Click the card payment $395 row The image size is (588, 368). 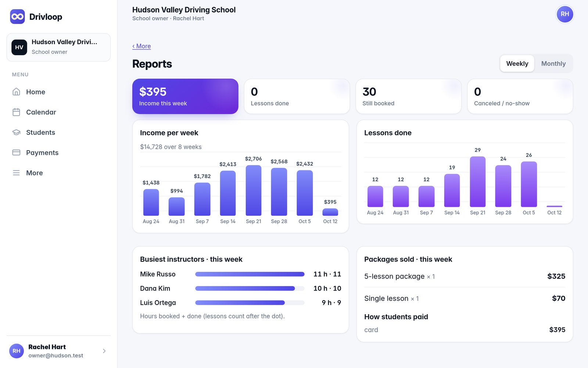(465, 330)
